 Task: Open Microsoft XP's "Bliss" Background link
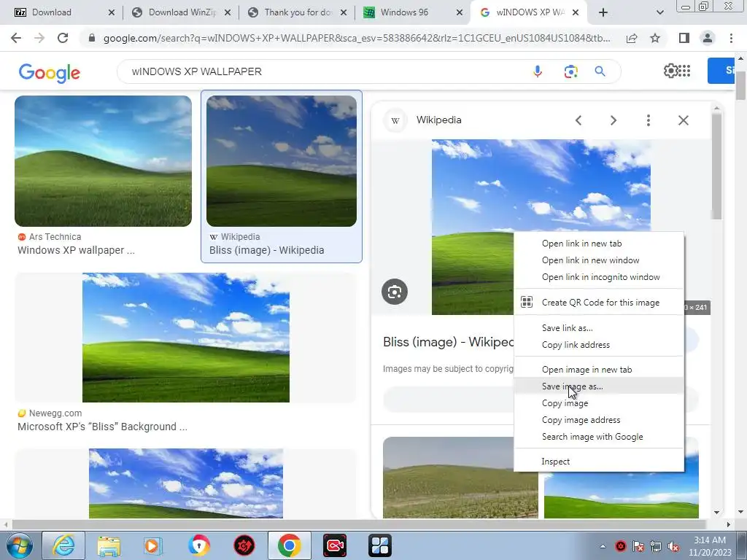pos(102,427)
